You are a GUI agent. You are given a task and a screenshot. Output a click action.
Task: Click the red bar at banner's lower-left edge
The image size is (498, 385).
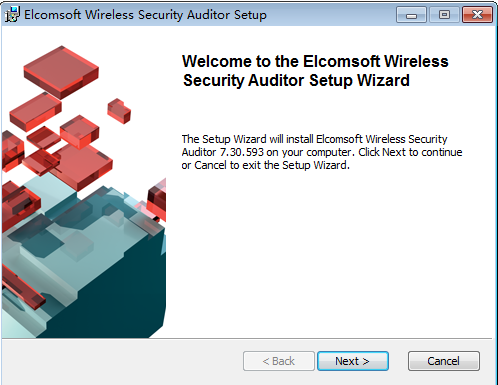(x=22, y=288)
